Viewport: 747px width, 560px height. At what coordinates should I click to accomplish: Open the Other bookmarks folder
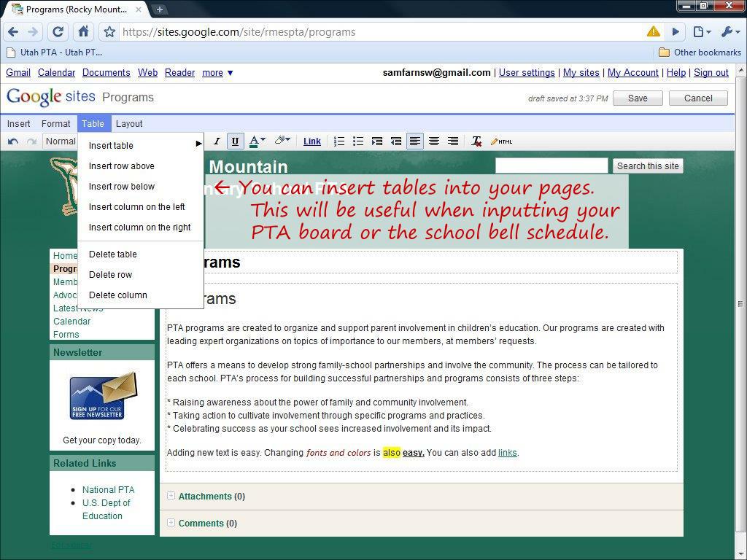coord(700,52)
